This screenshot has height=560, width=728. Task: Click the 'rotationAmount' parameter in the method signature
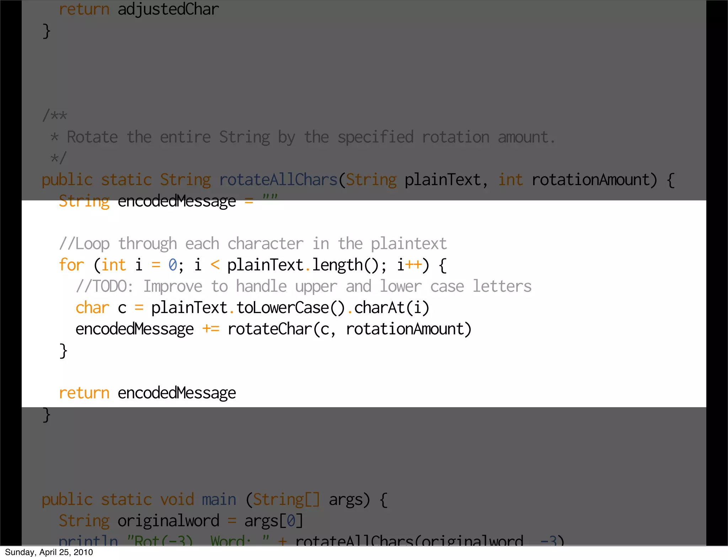590,180
